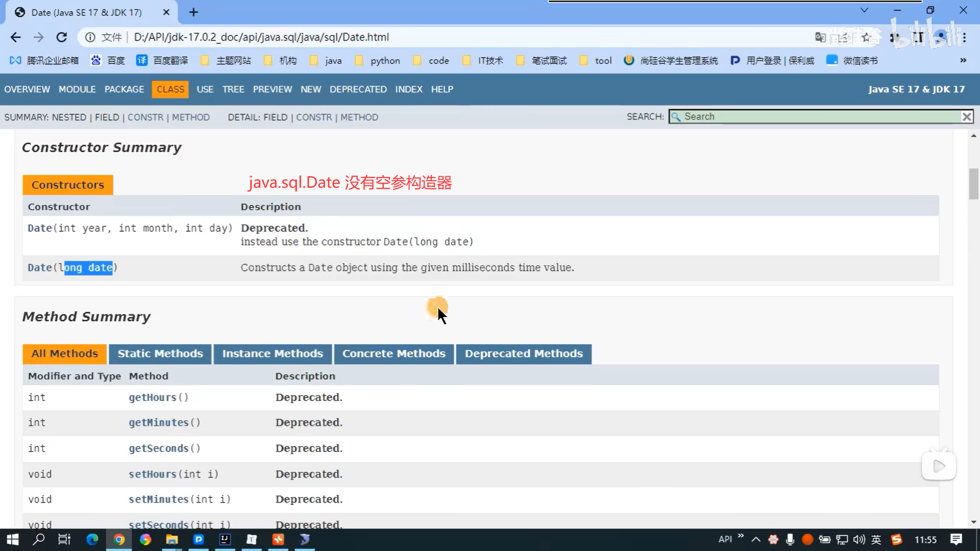Image resolution: width=980 pixels, height=551 pixels.
Task: Open the translate page icon in address bar
Action: 820,37
